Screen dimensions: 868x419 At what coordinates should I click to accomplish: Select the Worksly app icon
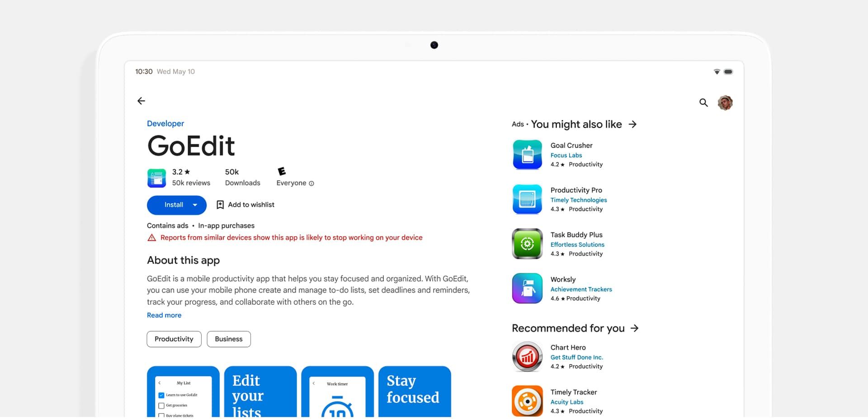click(527, 288)
